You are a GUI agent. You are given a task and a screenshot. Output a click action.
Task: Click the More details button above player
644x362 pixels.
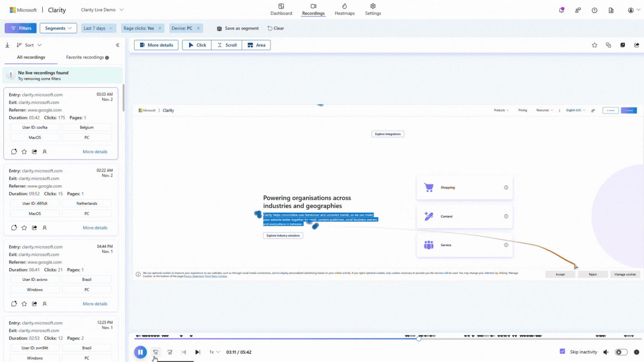[x=156, y=45]
